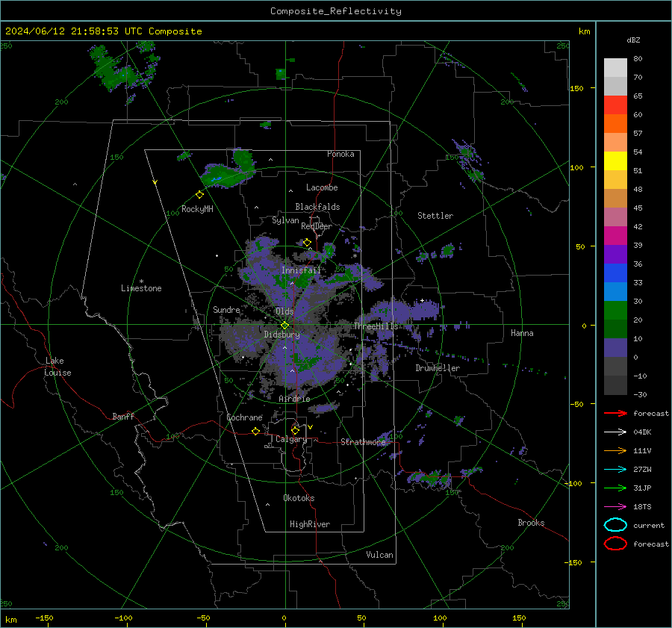672x628 pixels.
Task: Click the HighRiver city label
Action: pyautogui.click(x=310, y=524)
